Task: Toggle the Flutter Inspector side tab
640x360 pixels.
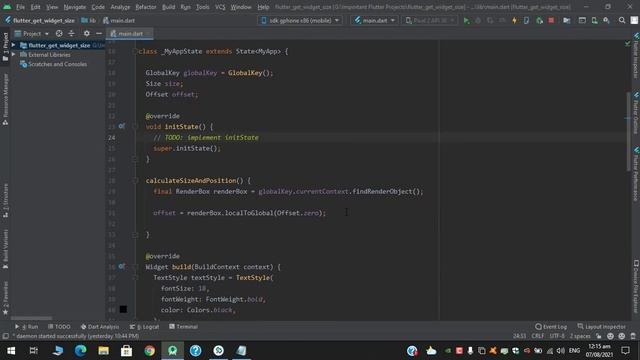Action: [x=636, y=56]
